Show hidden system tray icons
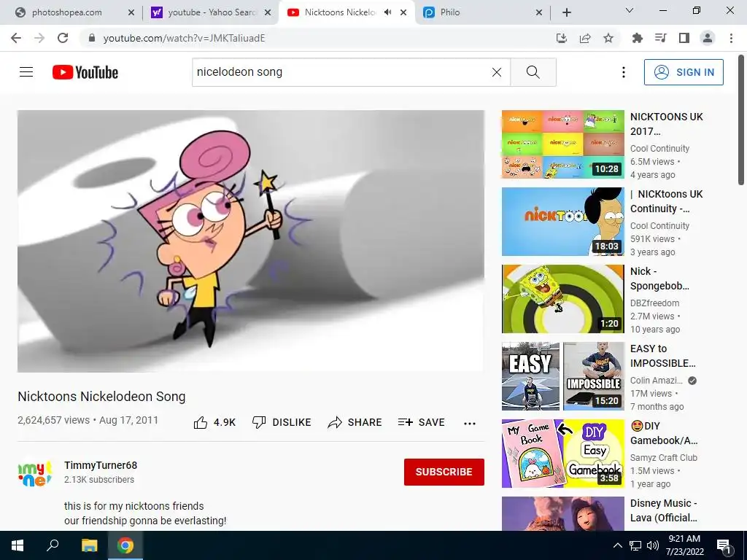The image size is (747, 560). pyautogui.click(x=617, y=545)
